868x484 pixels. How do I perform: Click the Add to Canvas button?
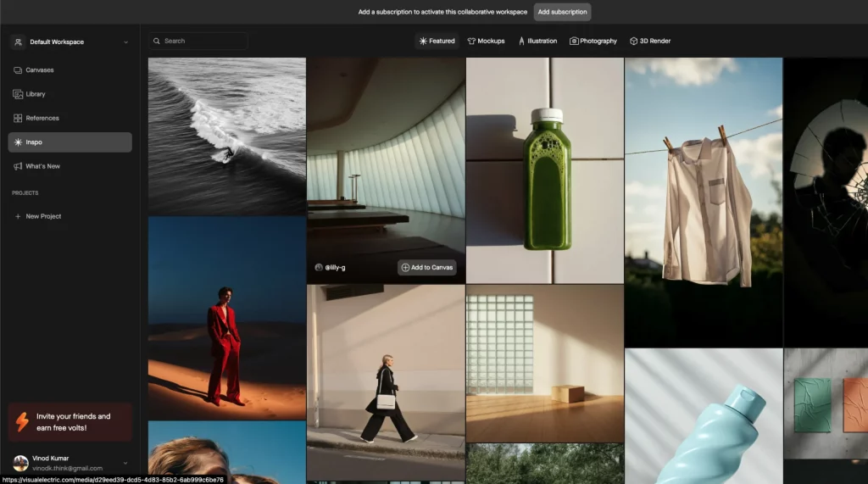click(427, 268)
